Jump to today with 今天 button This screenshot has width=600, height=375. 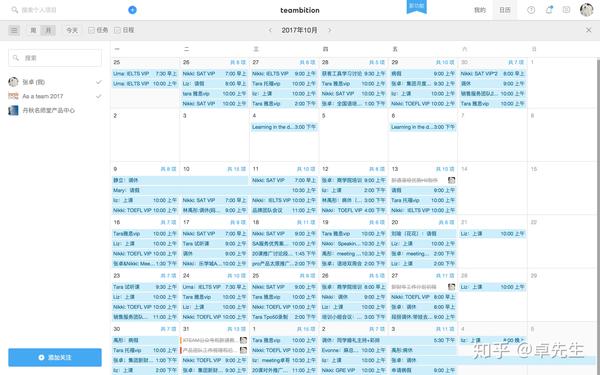click(72, 30)
